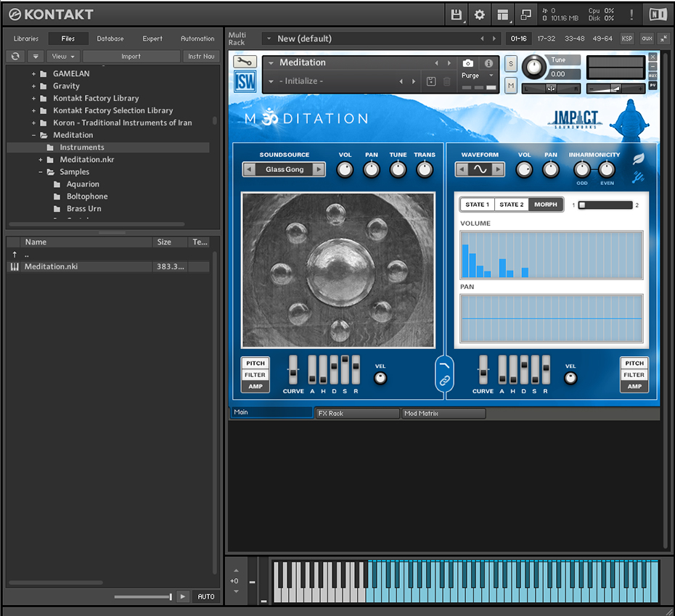
Task: Select previous soundsource with left arrow
Action: (x=249, y=170)
